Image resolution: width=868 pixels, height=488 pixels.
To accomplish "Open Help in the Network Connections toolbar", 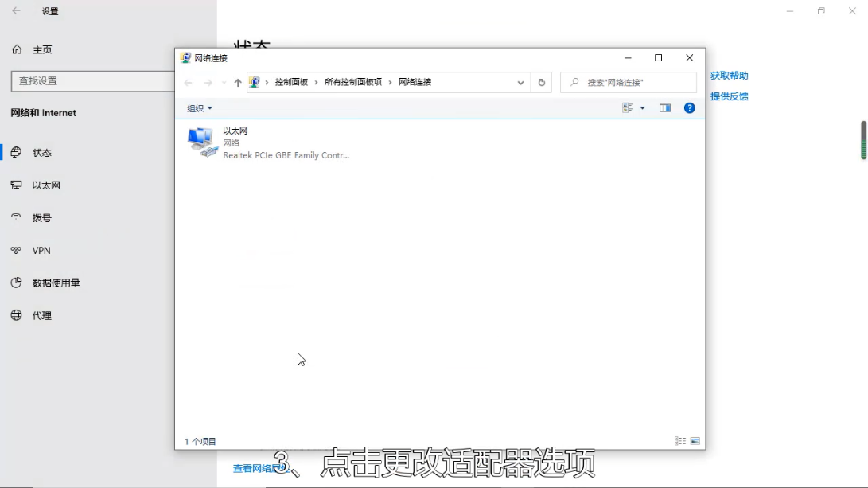I will tap(688, 107).
